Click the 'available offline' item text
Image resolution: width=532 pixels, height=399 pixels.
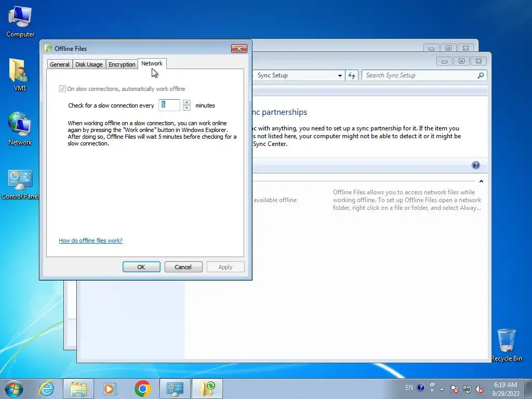275,200
